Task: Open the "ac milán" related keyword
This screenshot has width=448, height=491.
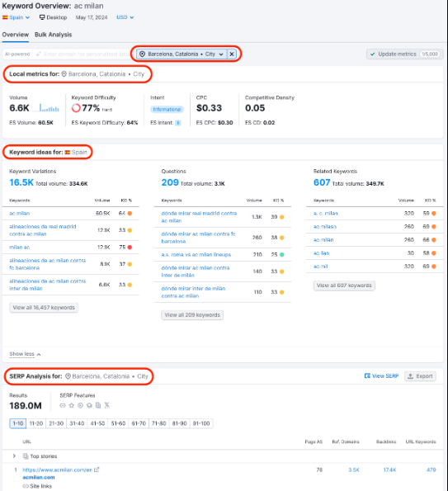Action: tap(323, 240)
